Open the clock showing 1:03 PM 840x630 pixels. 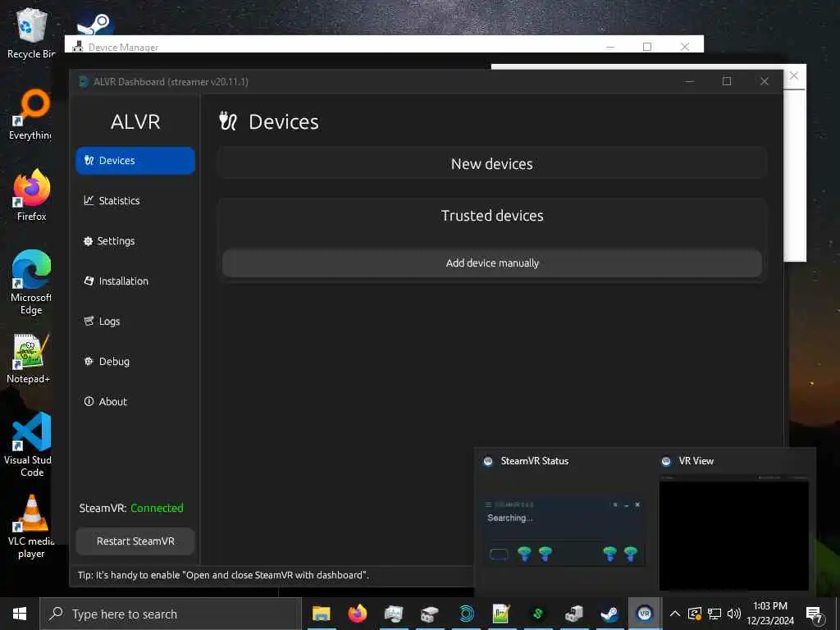point(770,614)
